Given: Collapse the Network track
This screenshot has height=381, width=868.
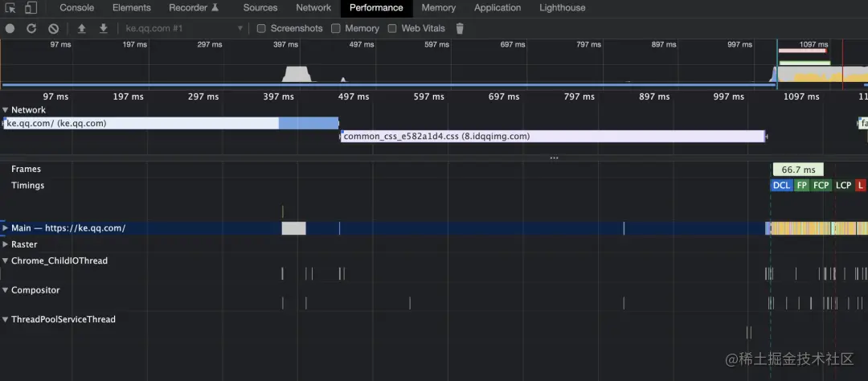Looking at the screenshot, I should [x=5, y=110].
